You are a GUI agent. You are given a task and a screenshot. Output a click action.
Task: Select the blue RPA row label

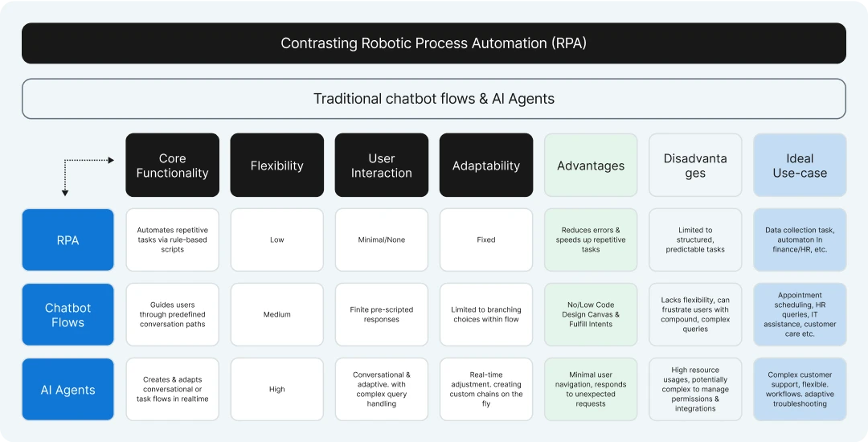(68, 240)
